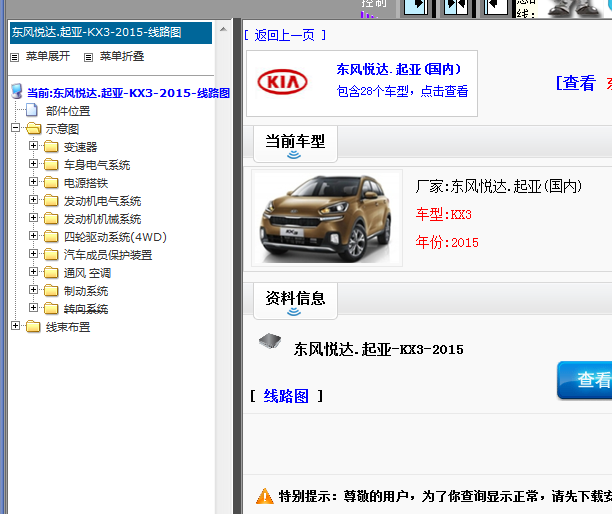Expand the 电源搭铁 folder node

click(34, 181)
